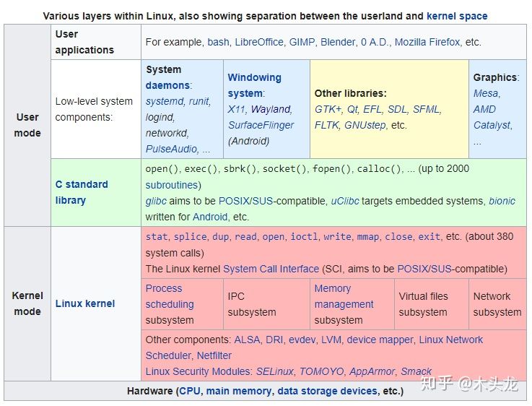Open the SELinux link
Image resolution: width=532 pixels, height=406 pixels.
point(274,371)
